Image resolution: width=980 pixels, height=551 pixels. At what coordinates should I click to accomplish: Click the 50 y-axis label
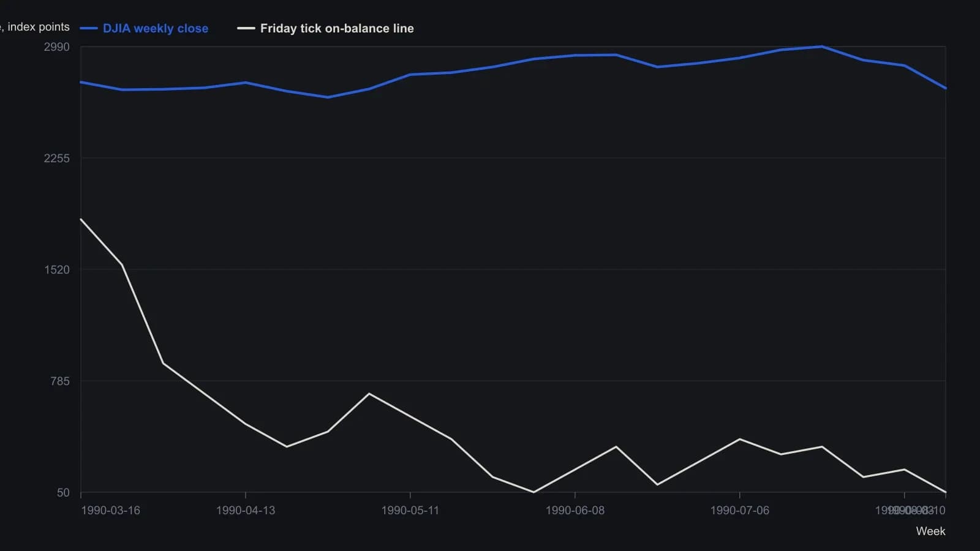tap(64, 493)
